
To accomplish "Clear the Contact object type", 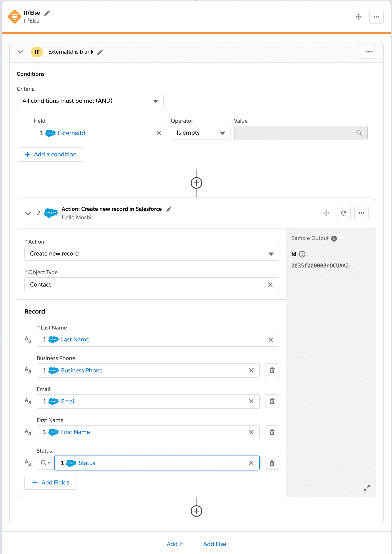I will point(271,285).
